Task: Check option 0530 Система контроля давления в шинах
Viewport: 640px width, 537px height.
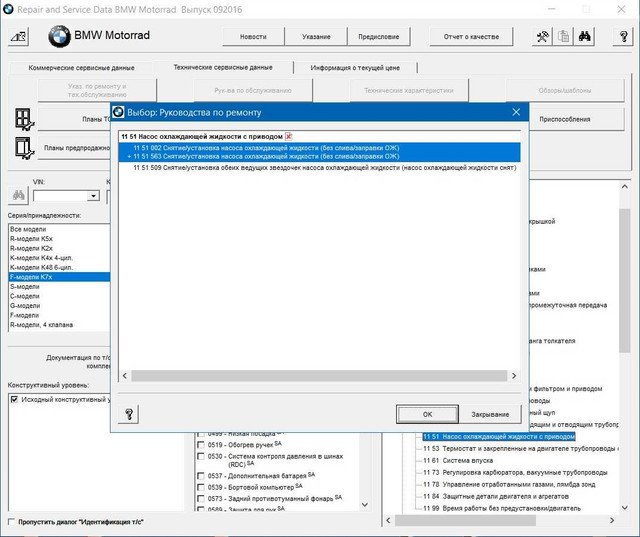Action: point(200,456)
